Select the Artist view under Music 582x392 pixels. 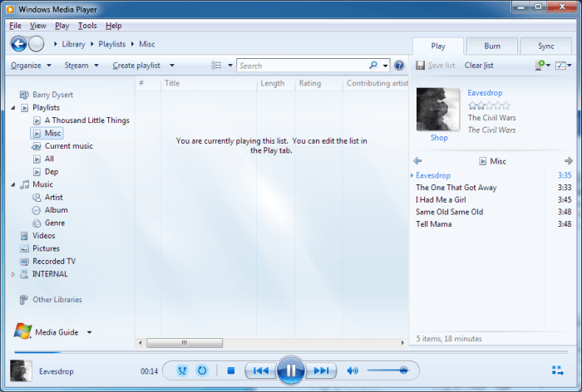(x=53, y=198)
